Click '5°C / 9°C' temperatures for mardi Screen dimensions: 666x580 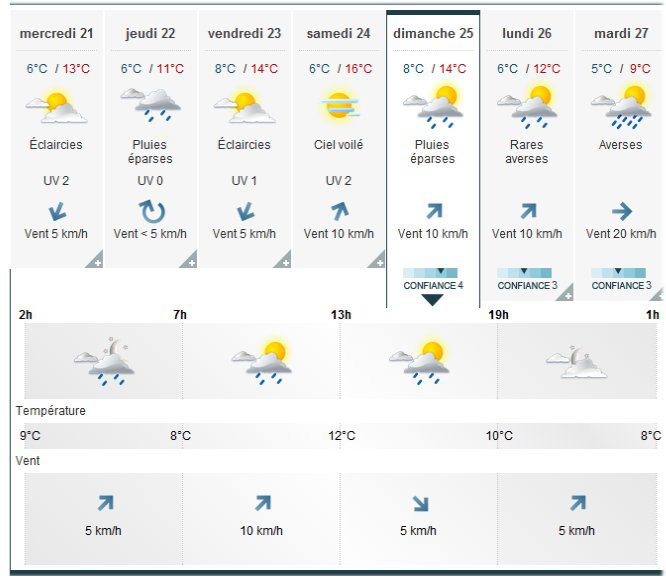click(x=621, y=68)
